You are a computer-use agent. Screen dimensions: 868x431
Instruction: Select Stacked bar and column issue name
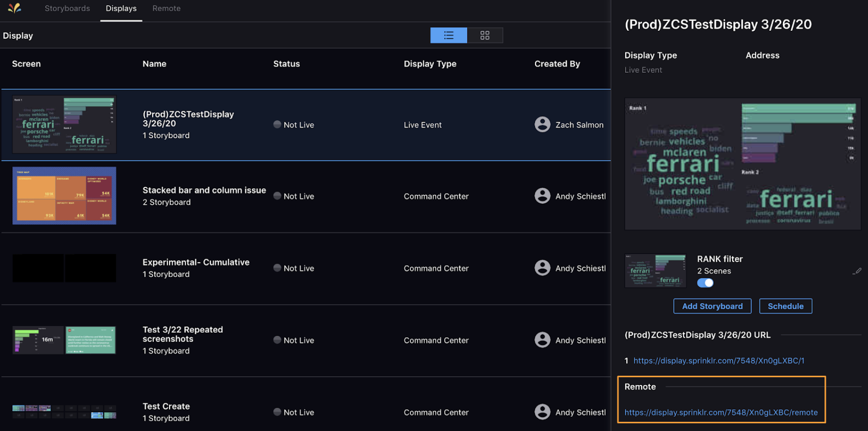204,190
